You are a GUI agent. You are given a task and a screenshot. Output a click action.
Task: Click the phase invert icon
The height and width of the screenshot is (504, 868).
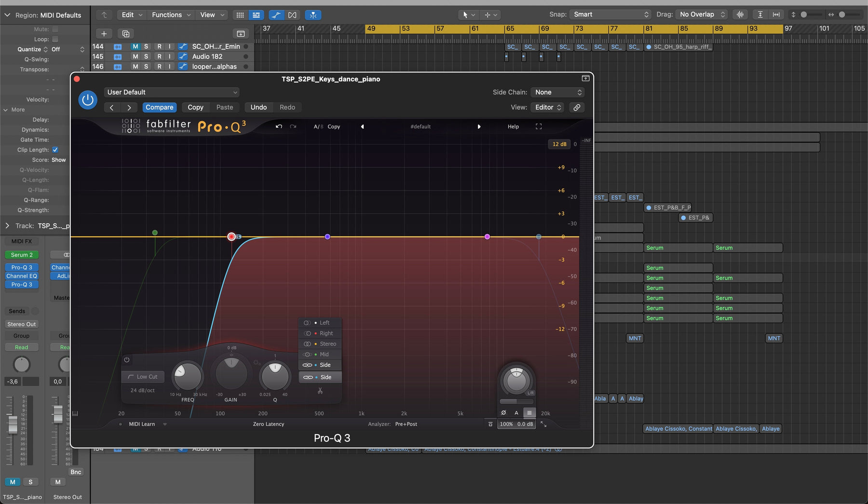[x=503, y=413]
